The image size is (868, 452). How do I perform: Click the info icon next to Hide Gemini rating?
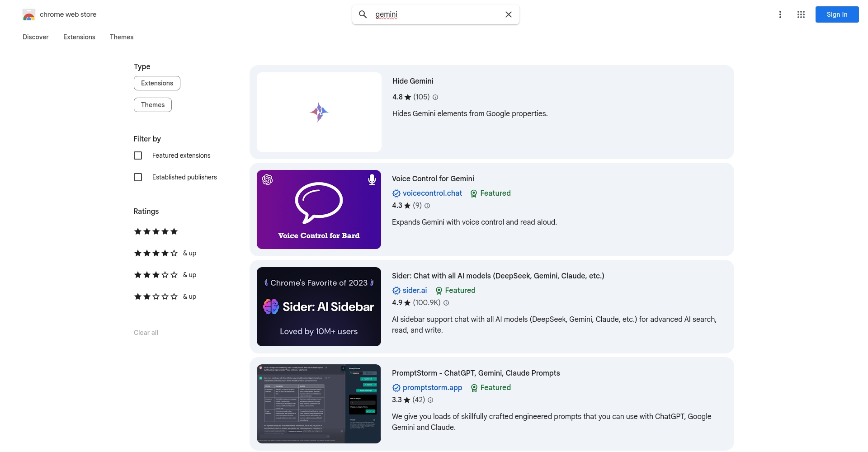point(435,97)
